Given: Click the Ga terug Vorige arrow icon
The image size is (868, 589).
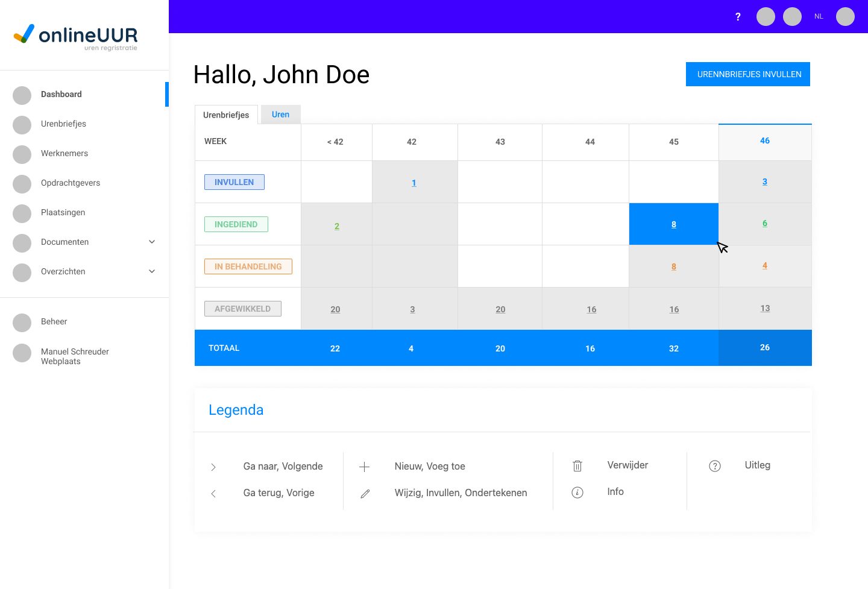Looking at the screenshot, I should [x=213, y=494].
